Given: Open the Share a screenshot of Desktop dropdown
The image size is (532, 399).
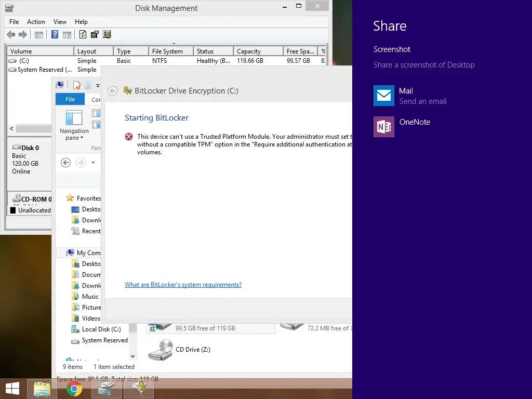Looking at the screenshot, I should tap(424, 65).
